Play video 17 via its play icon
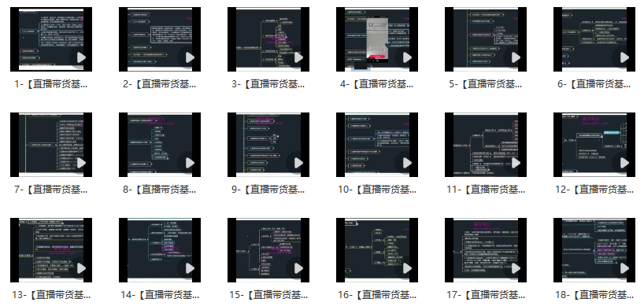Screen dimensions: 644x306 (x=516, y=268)
